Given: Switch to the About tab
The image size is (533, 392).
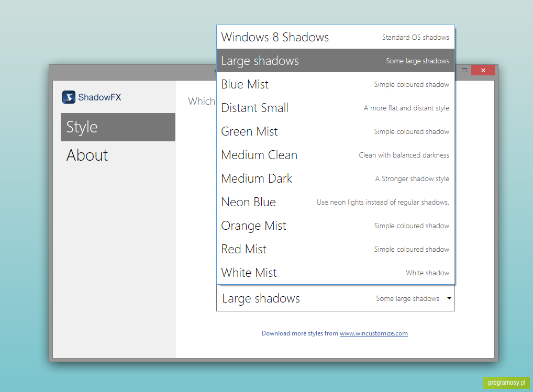Looking at the screenshot, I should click(x=118, y=155).
